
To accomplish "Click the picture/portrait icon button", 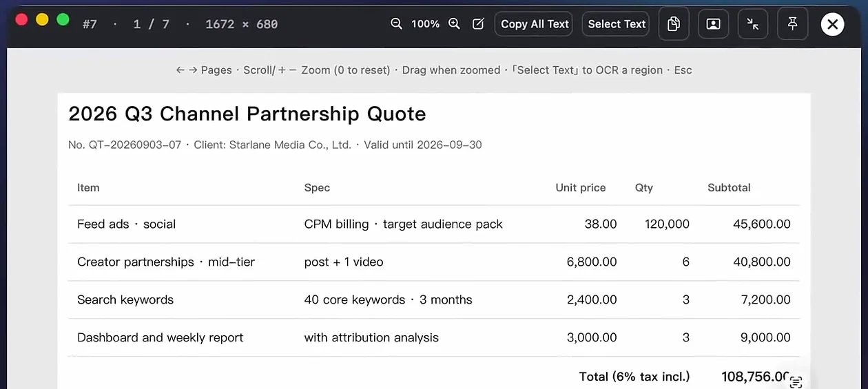I will (714, 24).
